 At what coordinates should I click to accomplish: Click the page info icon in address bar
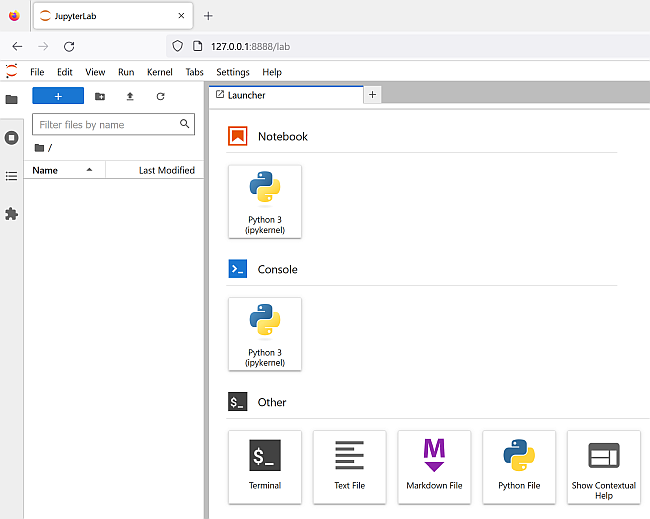pos(198,46)
